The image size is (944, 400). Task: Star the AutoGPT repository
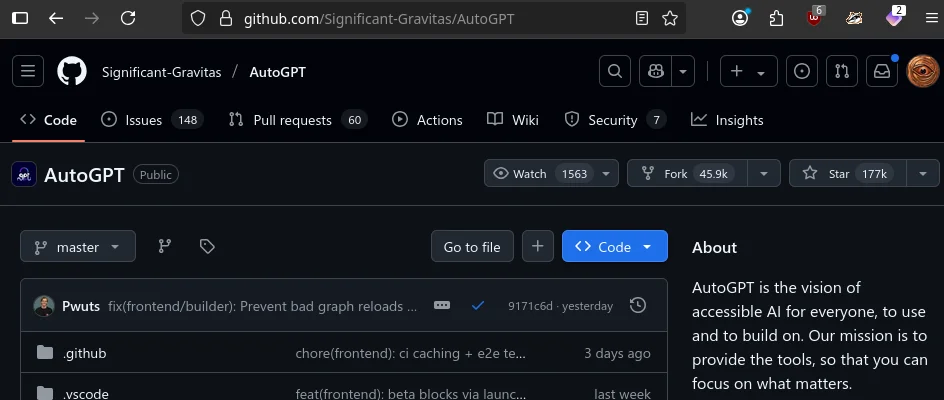[x=848, y=173]
